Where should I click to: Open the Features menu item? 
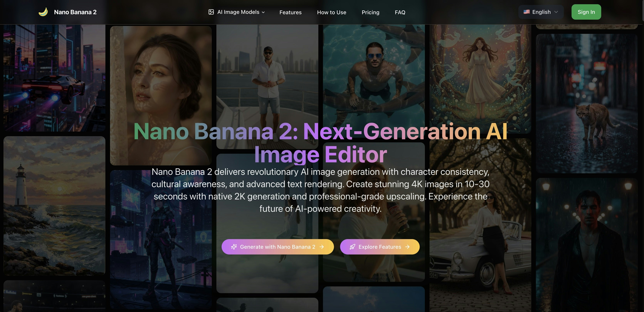tap(290, 12)
